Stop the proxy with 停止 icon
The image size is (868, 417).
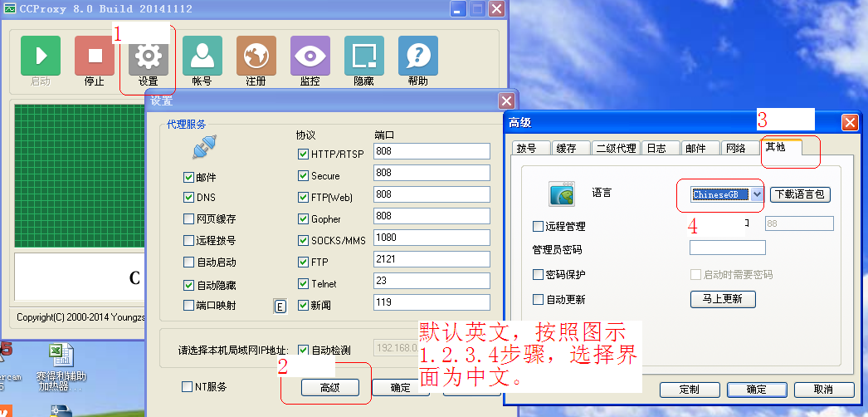tap(95, 56)
